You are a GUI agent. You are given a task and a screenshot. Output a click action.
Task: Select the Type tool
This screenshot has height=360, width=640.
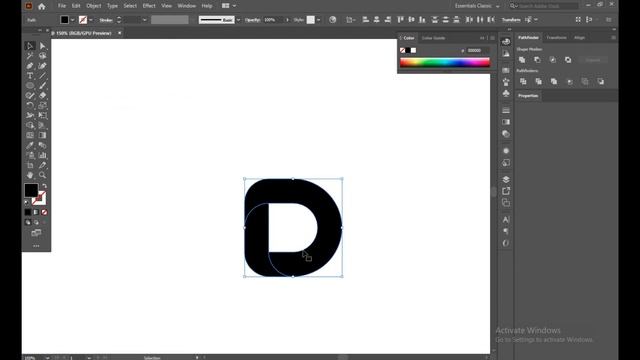pyautogui.click(x=30, y=76)
